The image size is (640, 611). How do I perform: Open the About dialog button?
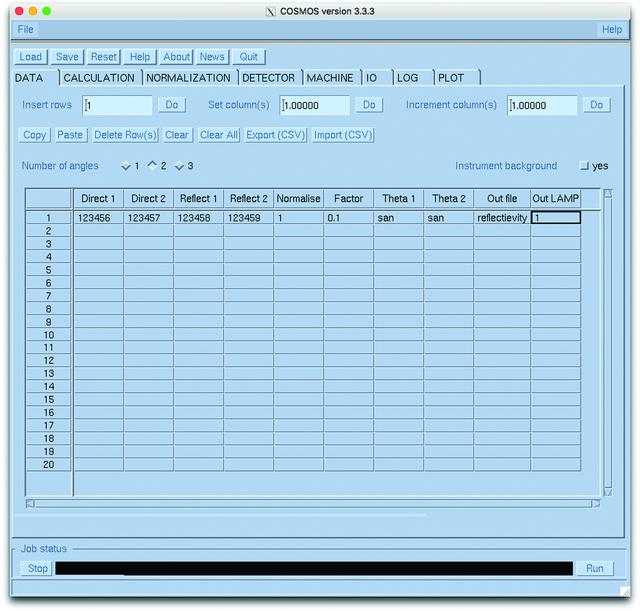176,57
